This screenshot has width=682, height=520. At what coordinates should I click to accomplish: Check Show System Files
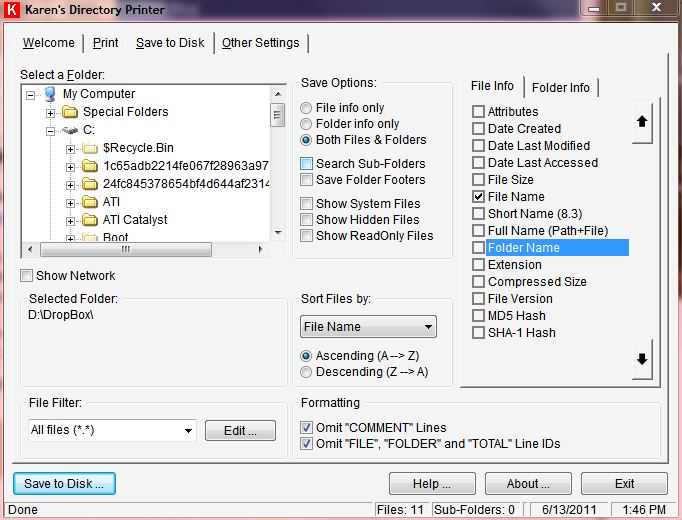click(x=306, y=203)
